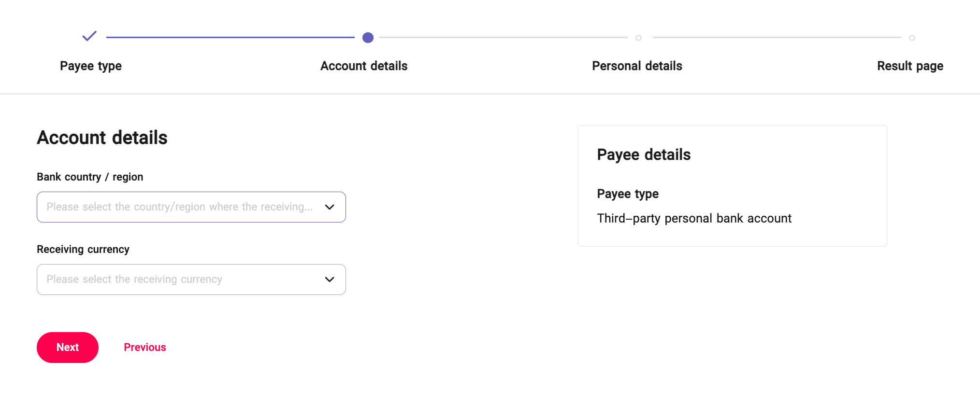Click the chevron arrow in Bank country dropdown
This screenshot has width=980, height=418.
coord(330,207)
